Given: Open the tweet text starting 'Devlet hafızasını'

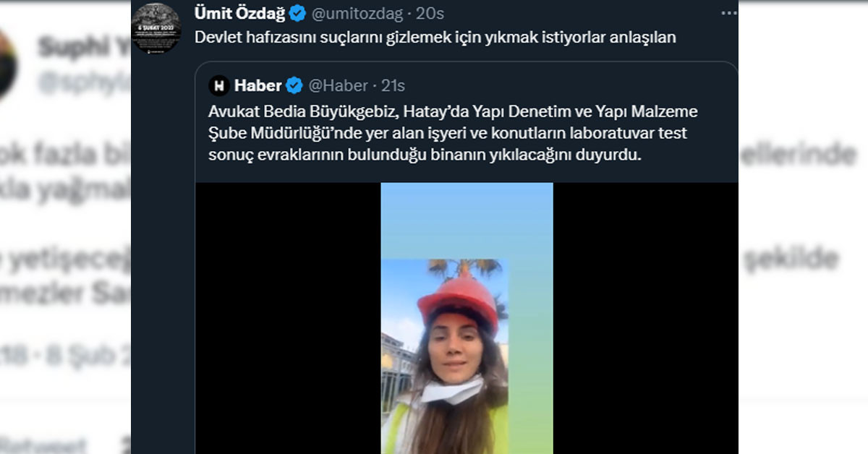Looking at the screenshot, I should click(435, 38).
